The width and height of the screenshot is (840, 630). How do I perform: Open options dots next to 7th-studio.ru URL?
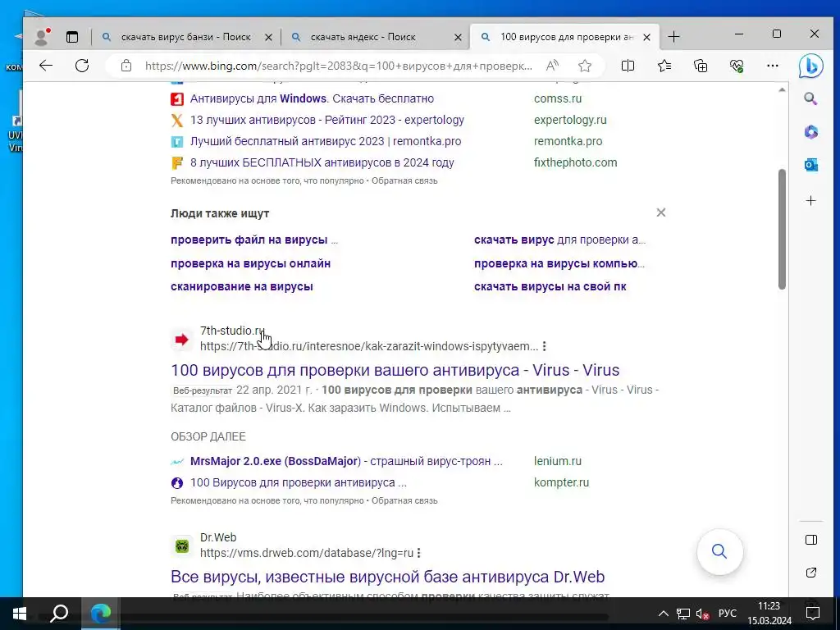[x=545, y=346]
